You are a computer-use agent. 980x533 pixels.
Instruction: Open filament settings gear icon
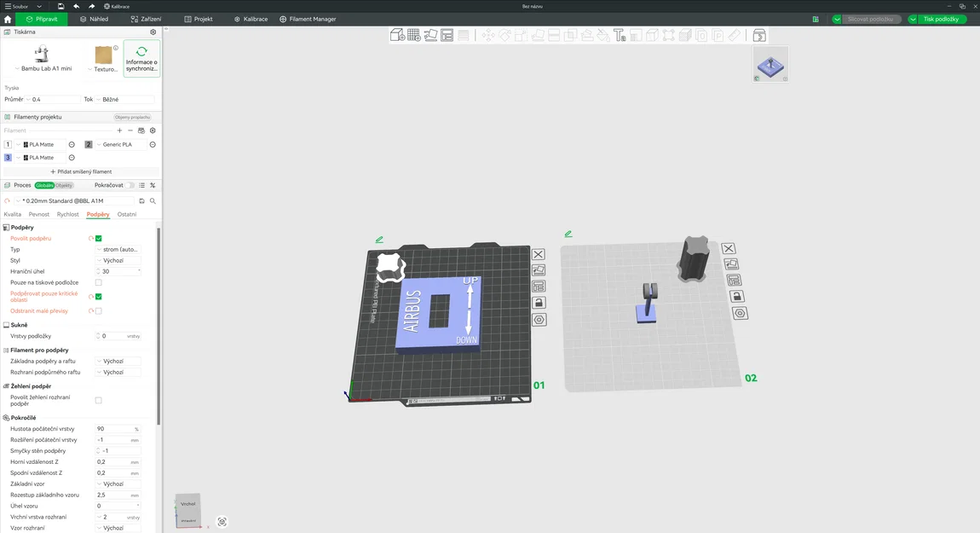coord(153,130)
